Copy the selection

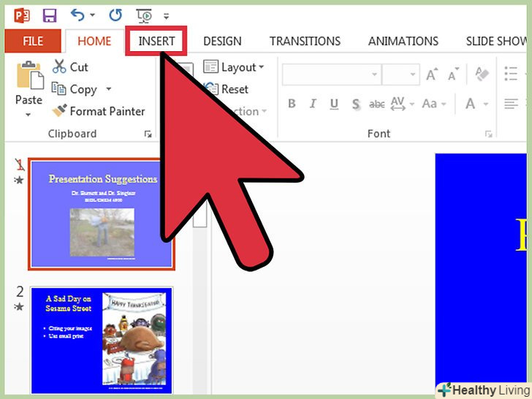pos(75,89)
